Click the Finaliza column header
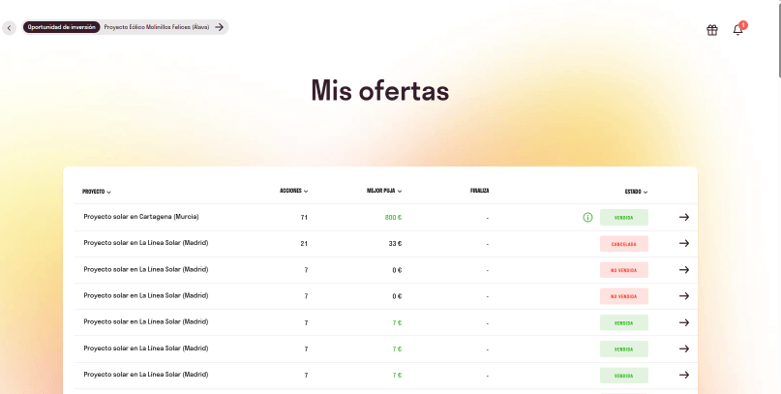Viewport: 781px width, 394px height. (480, 191)
